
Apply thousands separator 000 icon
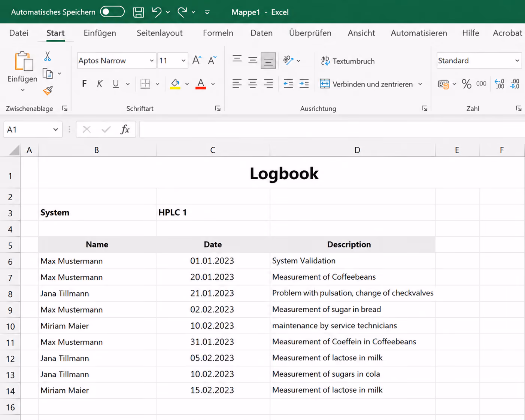pos(481,84)
